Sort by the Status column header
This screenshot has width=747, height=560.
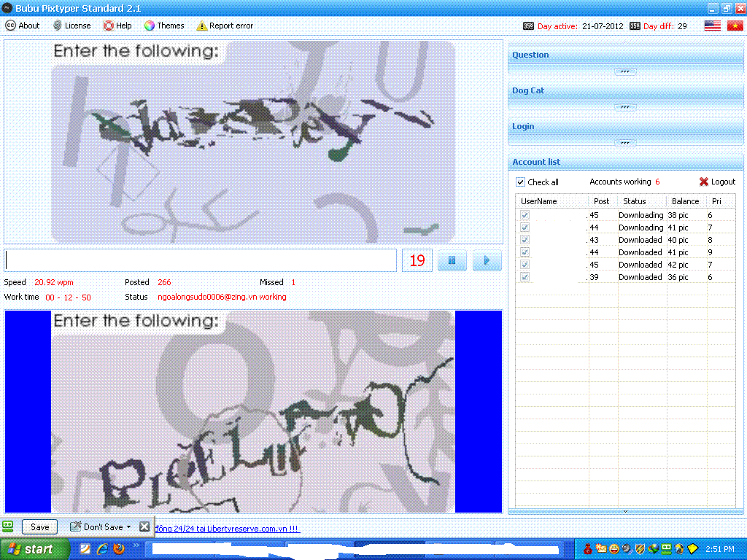tap(642, 201)
